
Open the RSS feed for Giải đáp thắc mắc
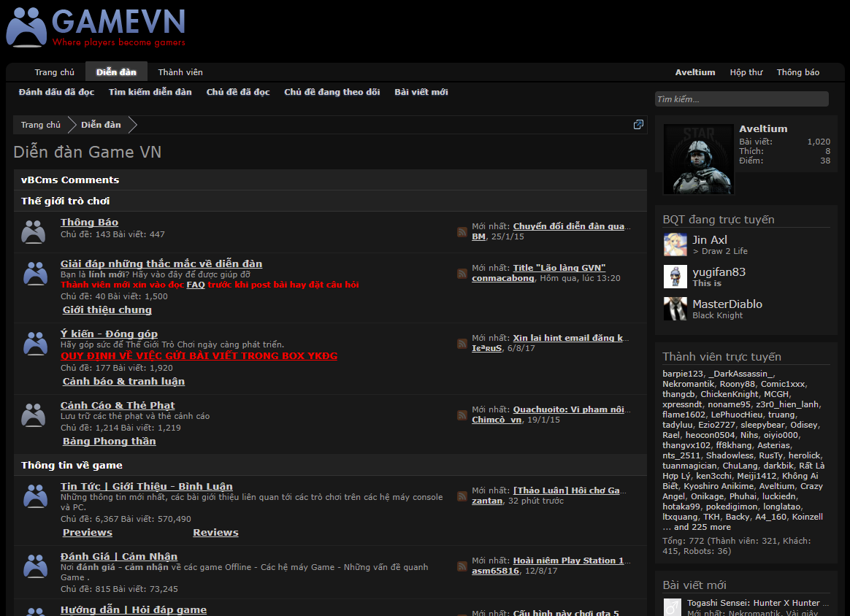pos(462,274)
